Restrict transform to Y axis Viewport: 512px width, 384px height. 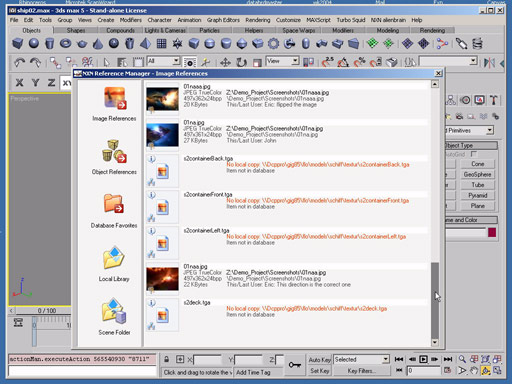pyautogui.click(x=35, y=83)
